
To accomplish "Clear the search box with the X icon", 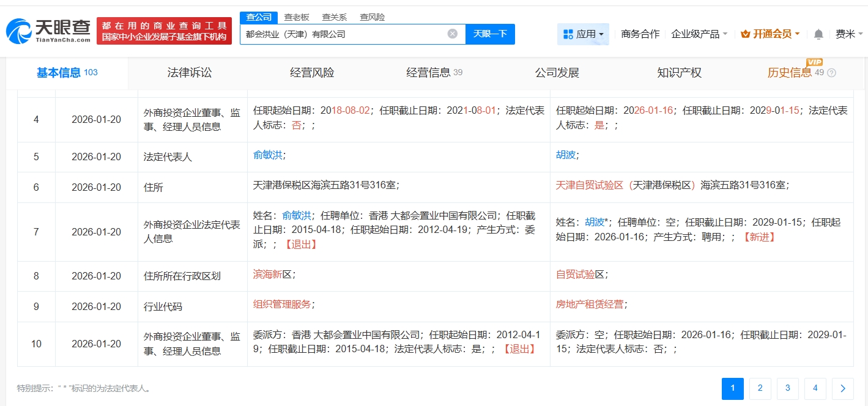I will click(452, 34).
